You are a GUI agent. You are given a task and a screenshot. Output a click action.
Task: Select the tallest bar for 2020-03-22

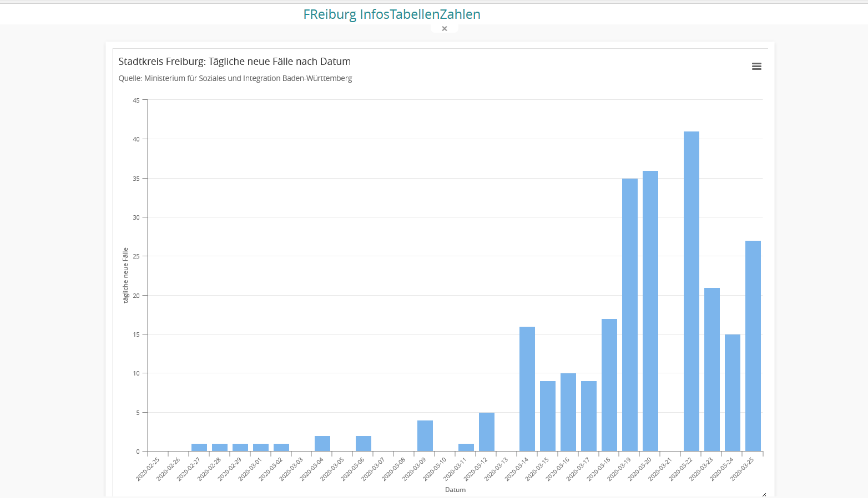[691, 291]
